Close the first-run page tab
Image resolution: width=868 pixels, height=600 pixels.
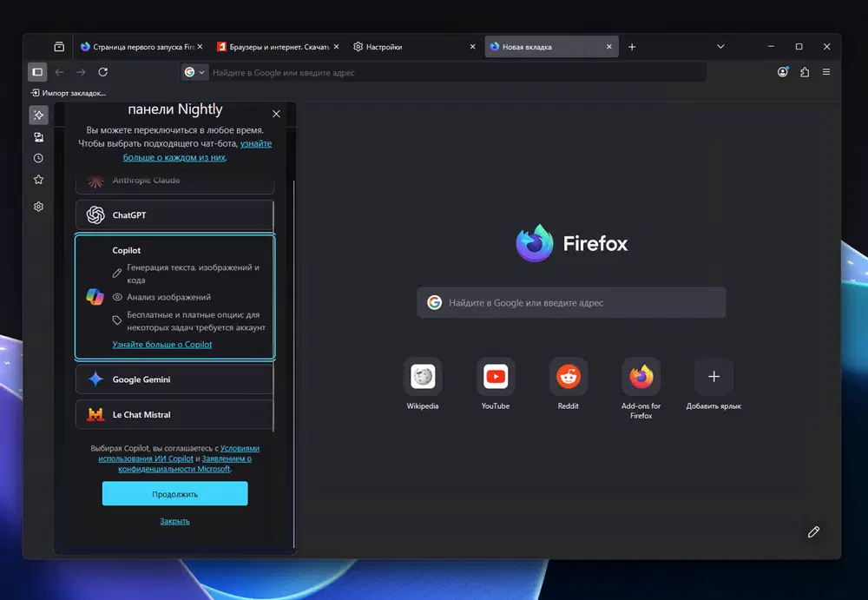click(200, 47)
